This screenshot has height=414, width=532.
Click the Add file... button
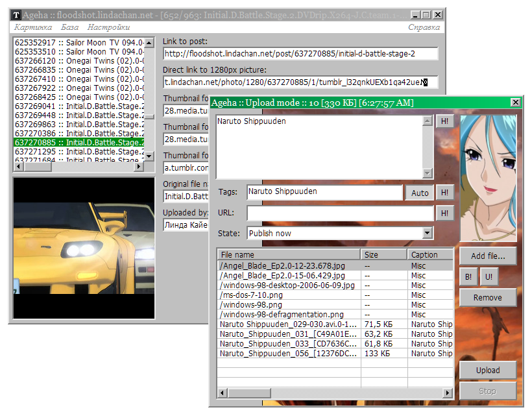click(488, 256)
